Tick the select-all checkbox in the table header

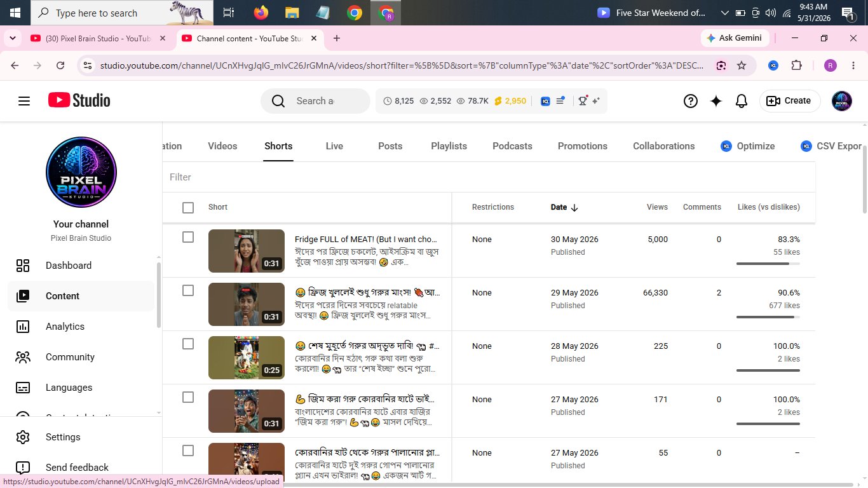click(x=187, y=207)
